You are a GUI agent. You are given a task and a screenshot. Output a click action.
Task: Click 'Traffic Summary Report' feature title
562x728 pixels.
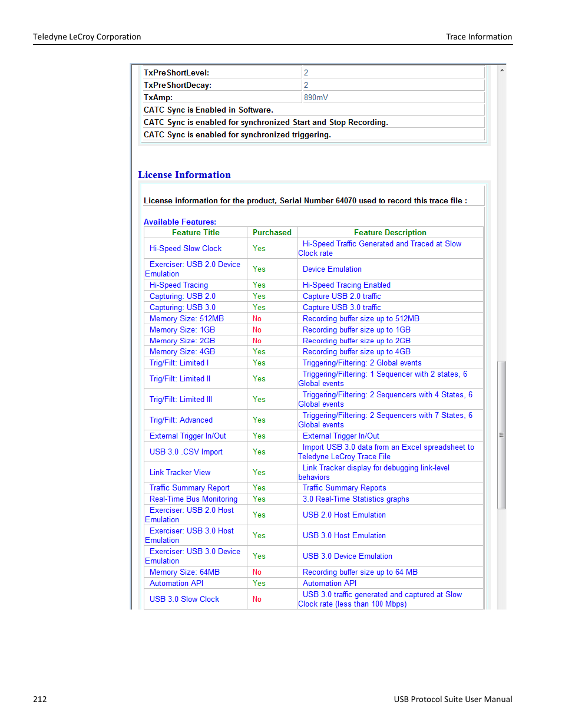tap(190, 488)
